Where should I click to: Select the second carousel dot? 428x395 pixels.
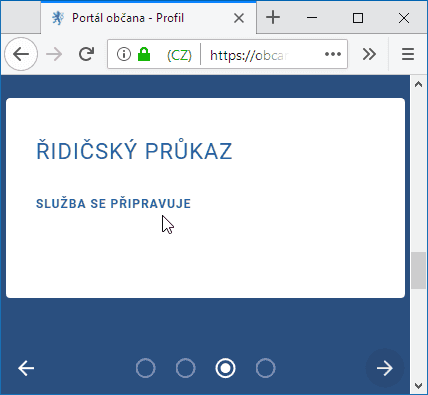point(186,368)
